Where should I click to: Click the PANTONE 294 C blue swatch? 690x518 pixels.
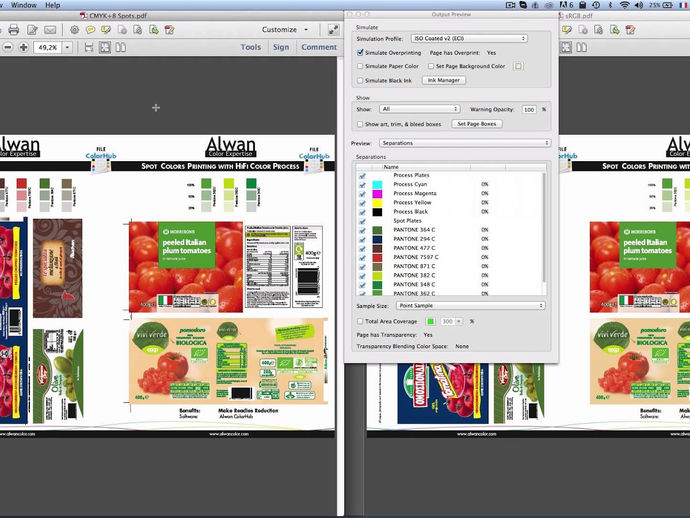coord(377,239)
